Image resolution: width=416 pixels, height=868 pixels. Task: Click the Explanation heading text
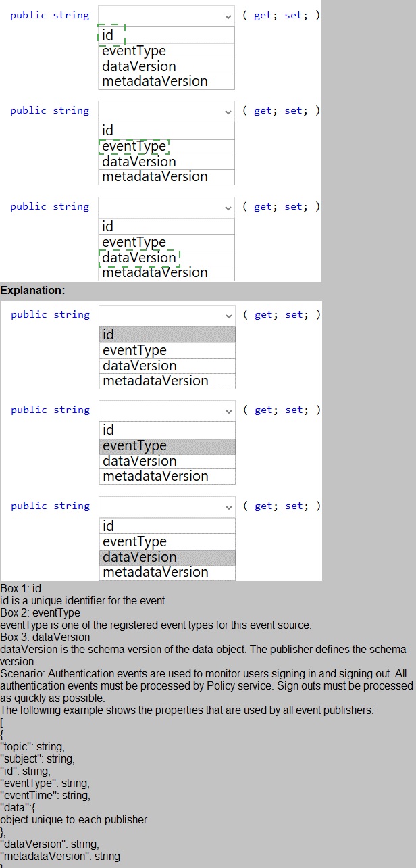pyautogui.click(x=32, y=291)
